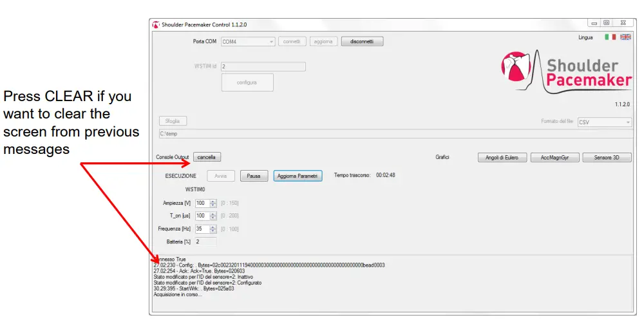
Task: Click the Avvia start button
Action: pos(221,176)
